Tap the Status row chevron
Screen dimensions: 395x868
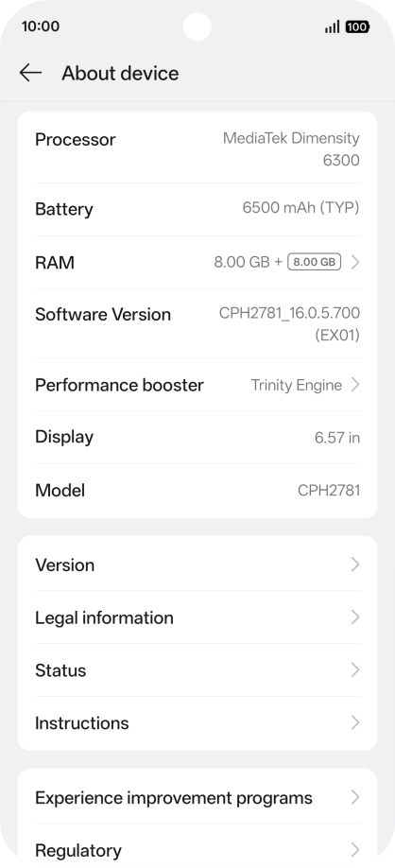tap(355, 669)
